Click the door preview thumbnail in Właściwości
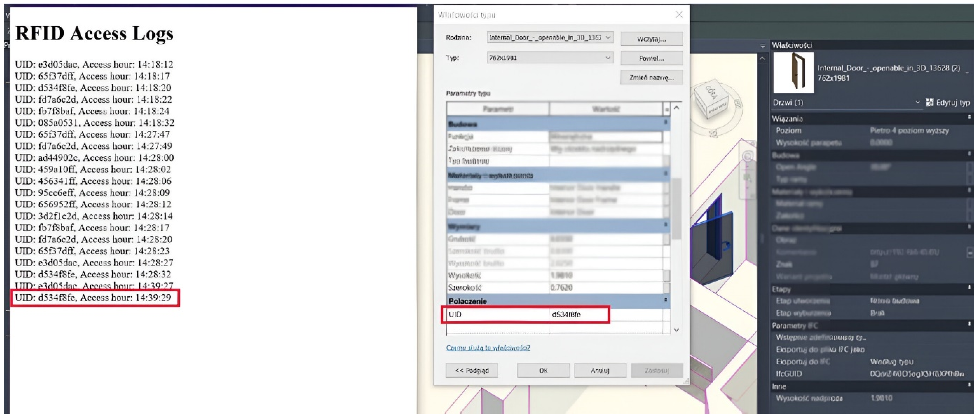 (x=794, y=73)
